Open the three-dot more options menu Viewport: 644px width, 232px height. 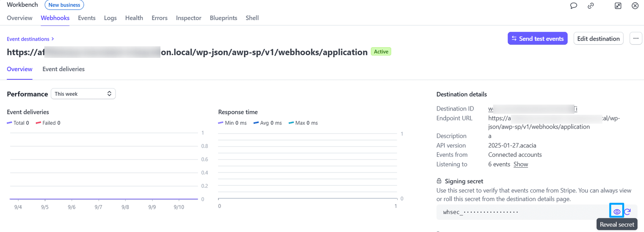(x=636, y=39)
